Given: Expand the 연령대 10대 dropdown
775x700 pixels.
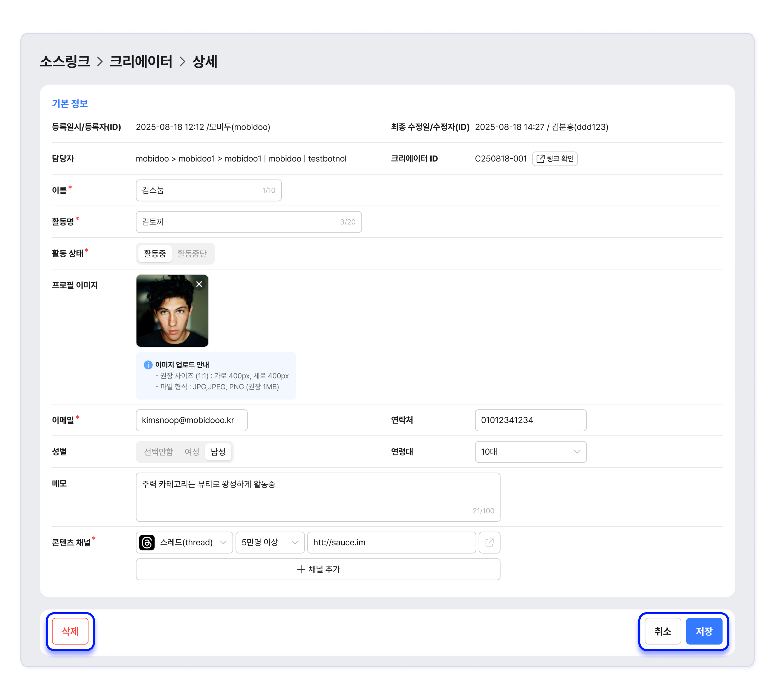Looking at the screenshot, I should coord(531,452).
